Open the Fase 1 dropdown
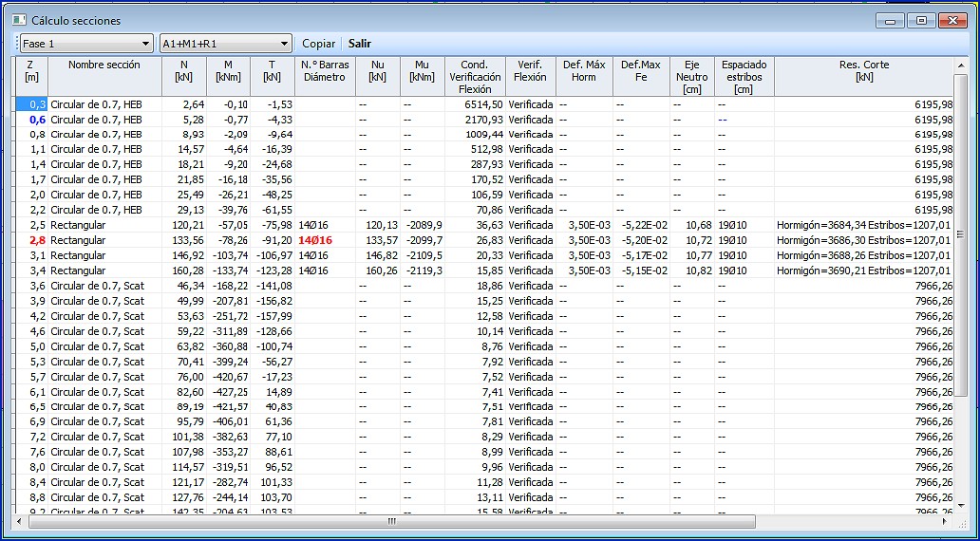 tap(85, 44)
